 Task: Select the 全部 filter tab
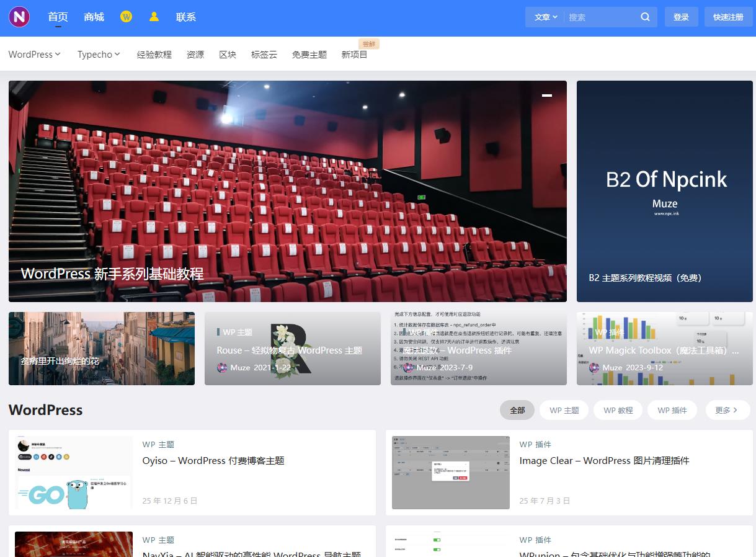point(517,410)
